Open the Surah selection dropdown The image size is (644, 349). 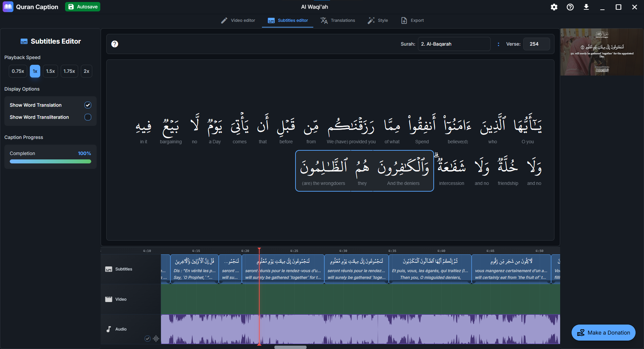pos(454,44)
